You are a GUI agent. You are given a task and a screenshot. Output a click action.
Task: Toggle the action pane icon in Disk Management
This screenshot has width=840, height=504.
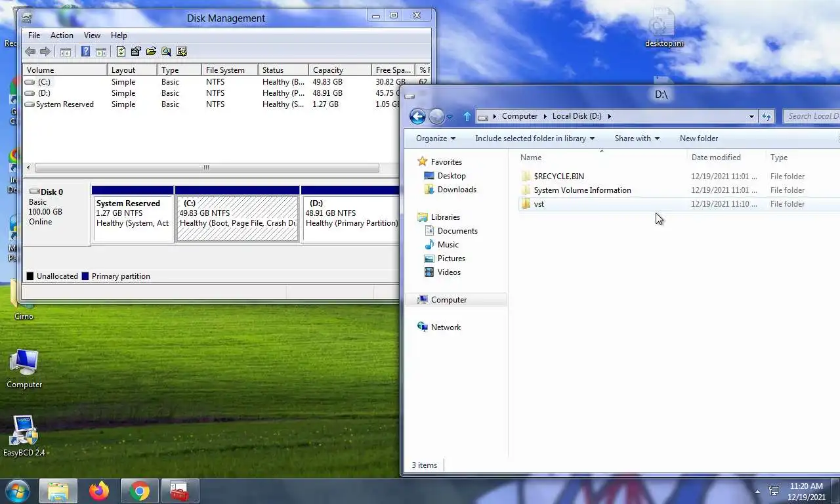pyautogui.click(x=101, y=52)
